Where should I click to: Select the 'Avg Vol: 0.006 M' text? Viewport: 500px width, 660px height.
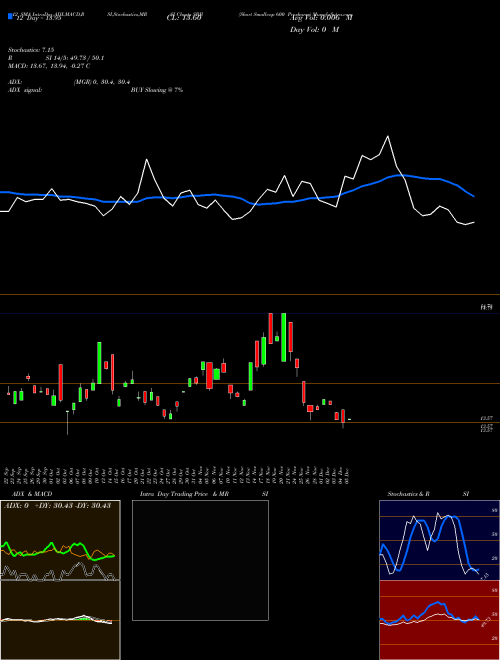pos(321,18)
